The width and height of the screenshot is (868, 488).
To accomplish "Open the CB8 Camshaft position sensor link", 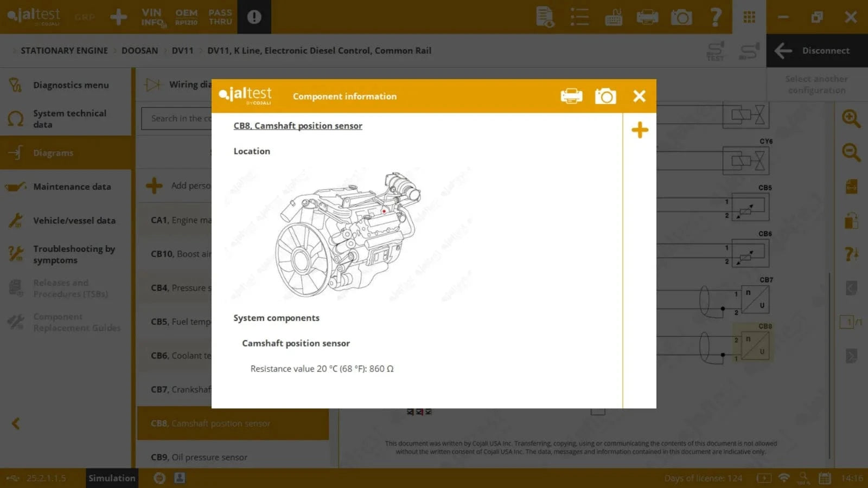I will coord(298,125).
